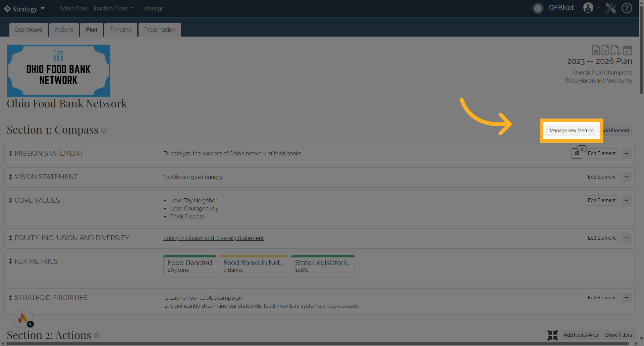Edit the Mission Statement element
The image size is (644, 346).
[x=602, y=153]
